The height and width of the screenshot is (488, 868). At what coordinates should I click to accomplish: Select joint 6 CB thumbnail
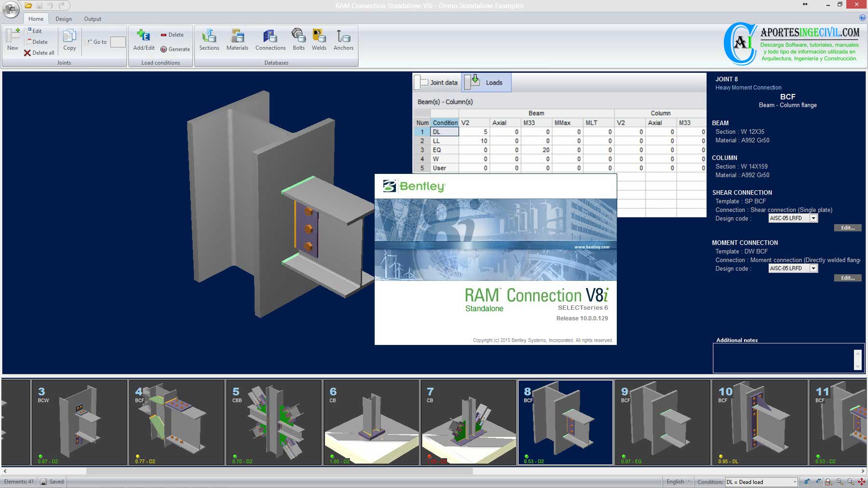point(371,422)
